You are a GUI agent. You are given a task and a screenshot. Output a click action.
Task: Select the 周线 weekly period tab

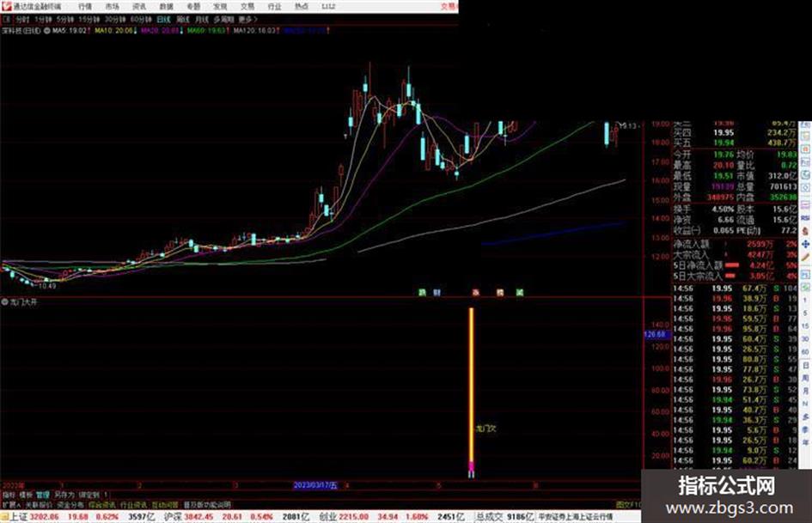(x=183, y=19)
